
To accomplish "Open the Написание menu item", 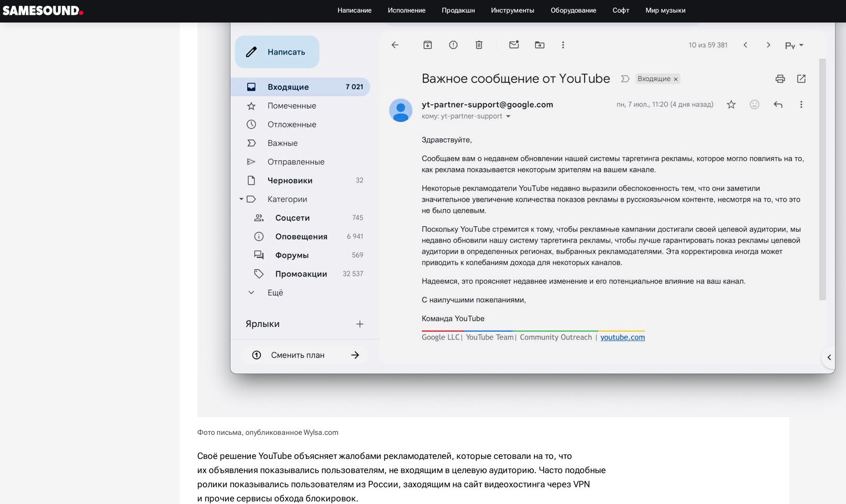I will tap(355, 10).
